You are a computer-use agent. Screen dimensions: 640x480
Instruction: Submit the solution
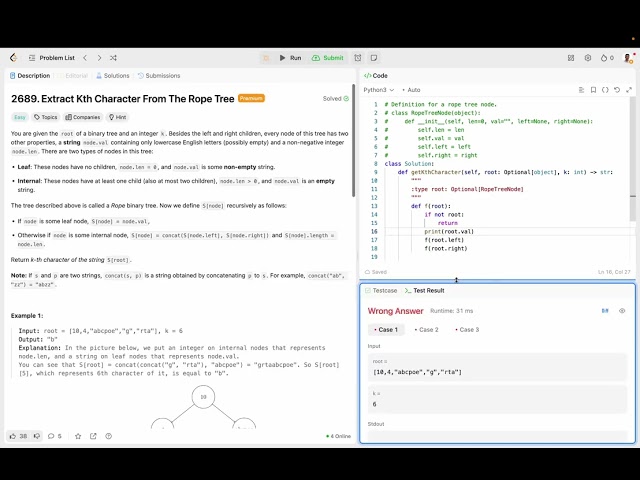(328, 58)
